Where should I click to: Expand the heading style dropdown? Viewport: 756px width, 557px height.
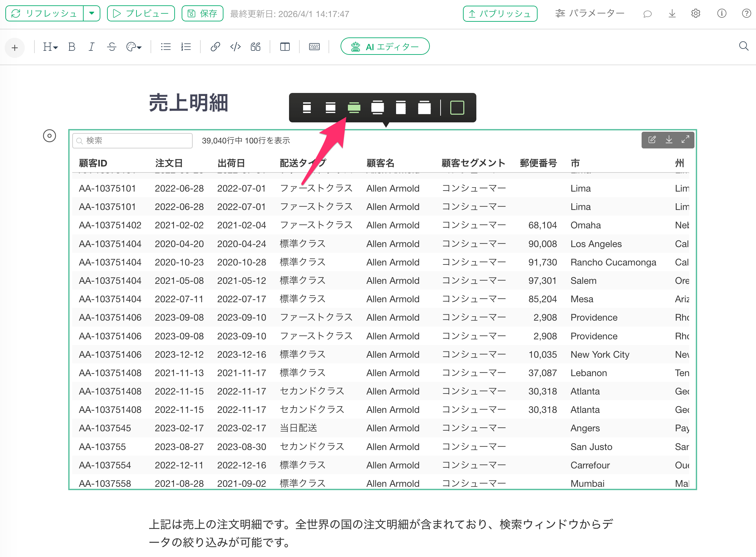[x=50, y=46]
